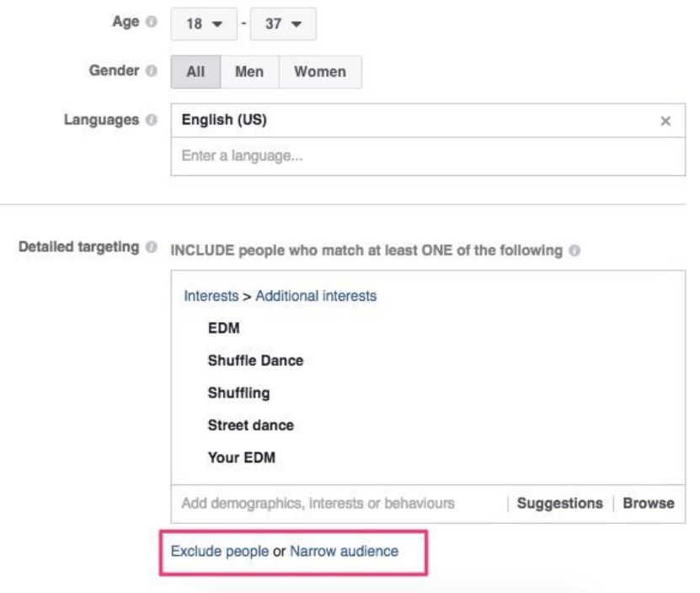Click the Exclude people link

[x=220, y=552]
